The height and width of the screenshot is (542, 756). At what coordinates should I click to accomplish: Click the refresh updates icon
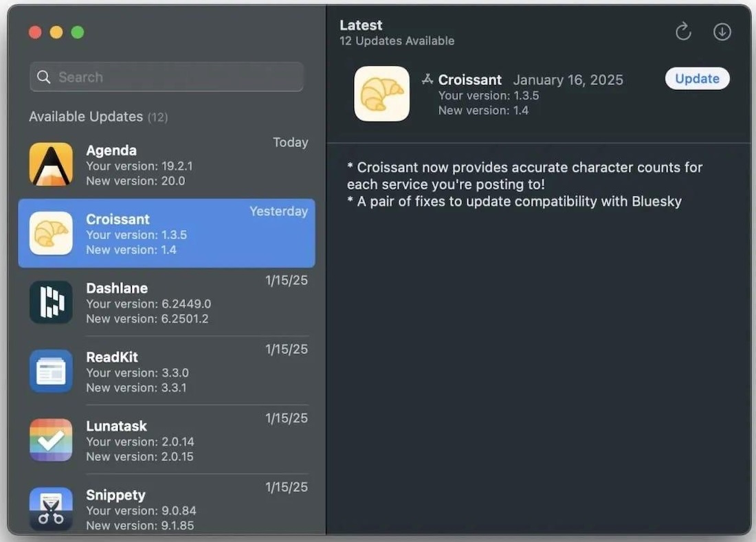coord(683,32)
